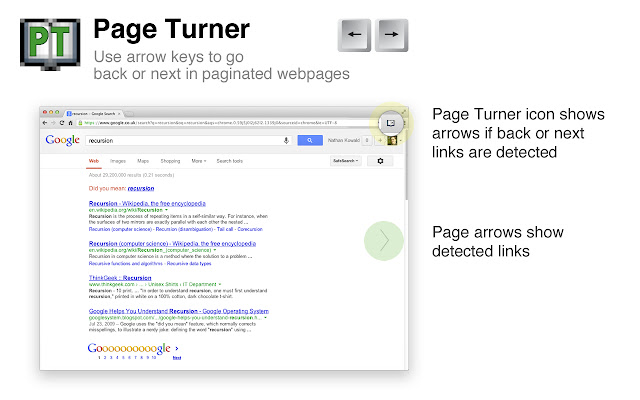Open the settings gear on Google

click(380, 161)
